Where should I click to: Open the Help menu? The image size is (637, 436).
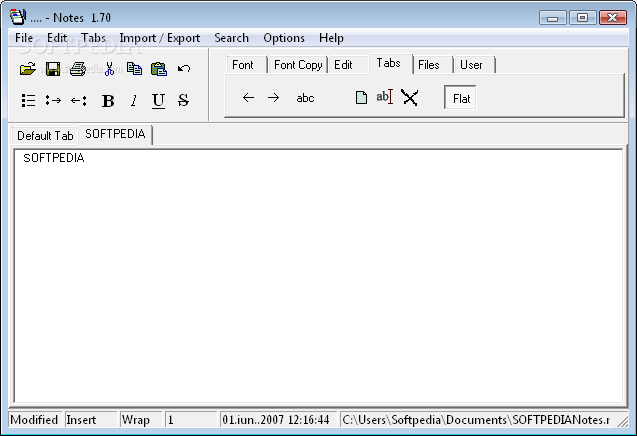[x=331, y=38]
